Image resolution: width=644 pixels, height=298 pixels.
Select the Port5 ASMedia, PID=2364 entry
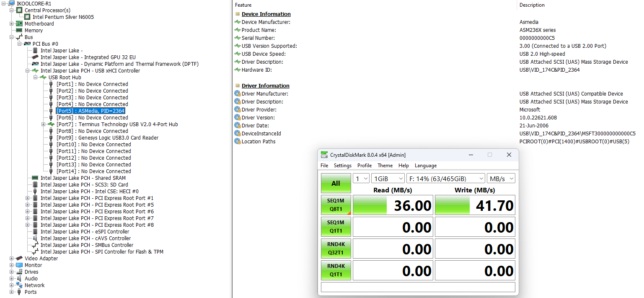91,111
